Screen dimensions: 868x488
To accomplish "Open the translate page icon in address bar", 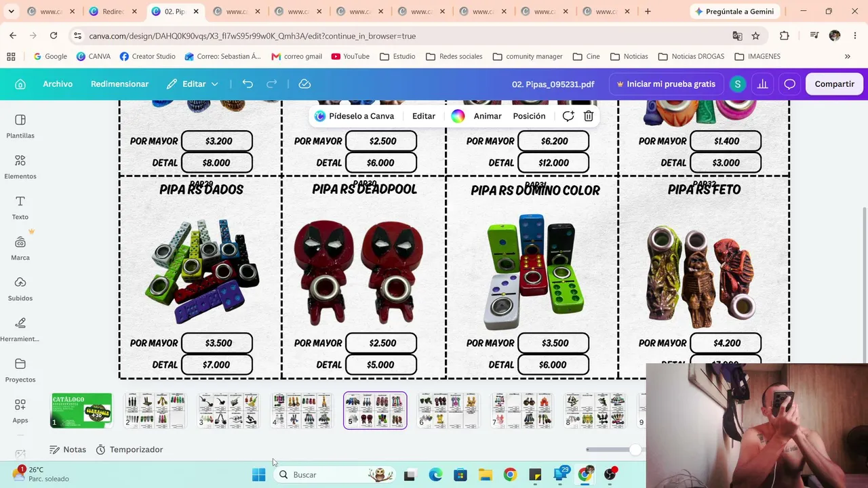I will pyautogui.click(x=737, y=36).
